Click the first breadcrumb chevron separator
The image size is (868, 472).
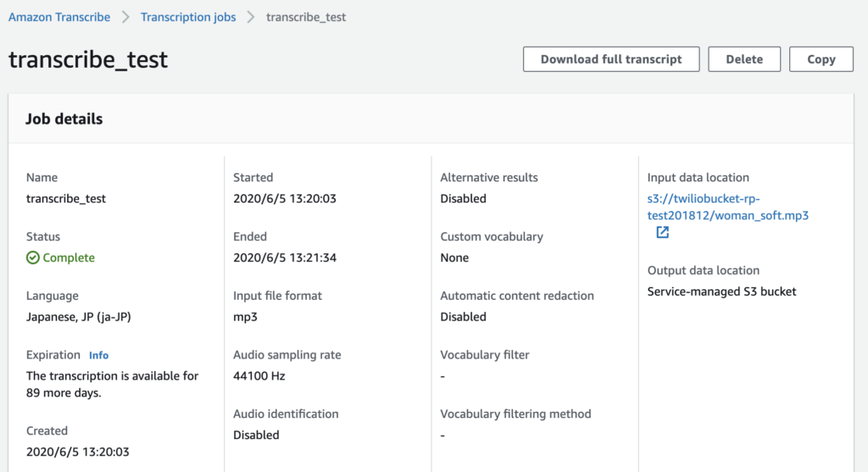coord(125,17)
